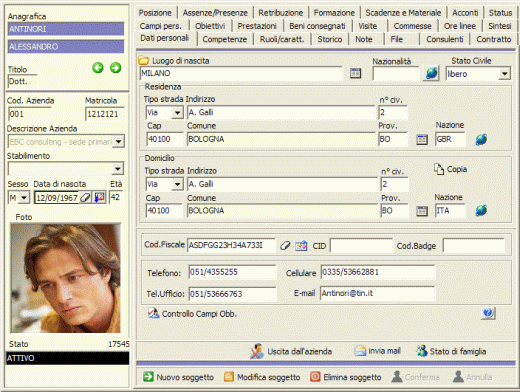Click the Stato di famiglia label
Screen dimensions: 520x392
pyautogui.click(x=458, y=351)
